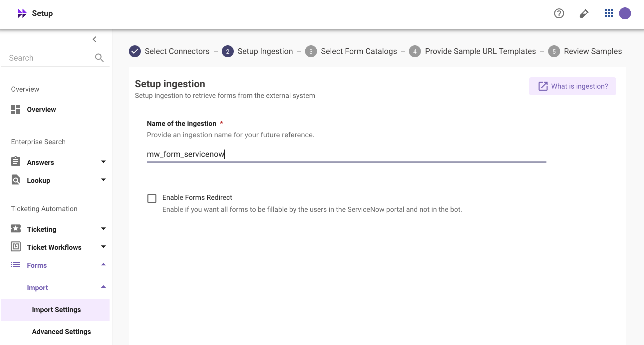Open the What is ingestion link
Screen dimensions: 644x345
click(x=572, y=86)
